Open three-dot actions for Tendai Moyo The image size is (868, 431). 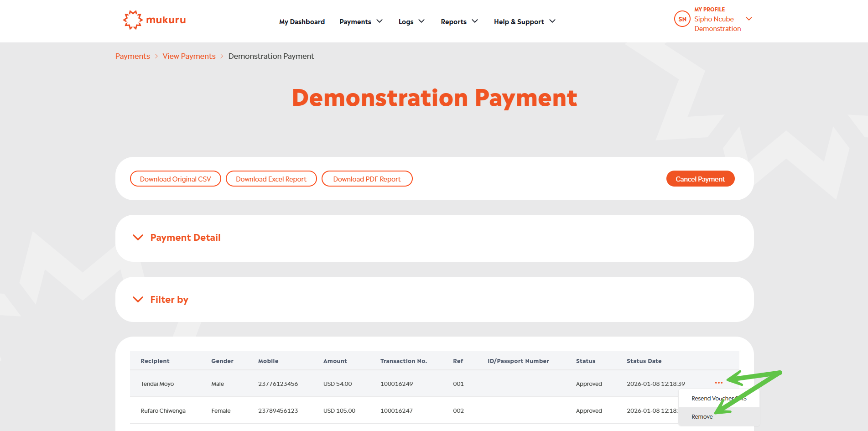(718, 383)
